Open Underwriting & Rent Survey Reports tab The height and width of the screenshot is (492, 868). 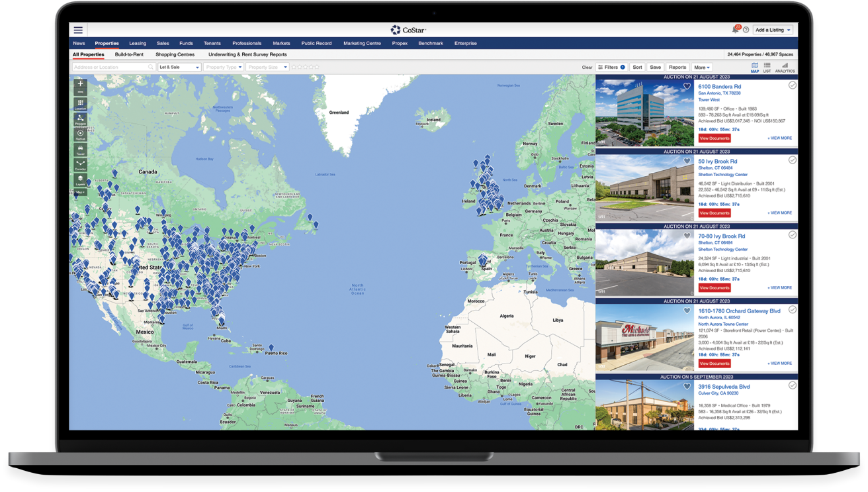(x=247, y=55)
